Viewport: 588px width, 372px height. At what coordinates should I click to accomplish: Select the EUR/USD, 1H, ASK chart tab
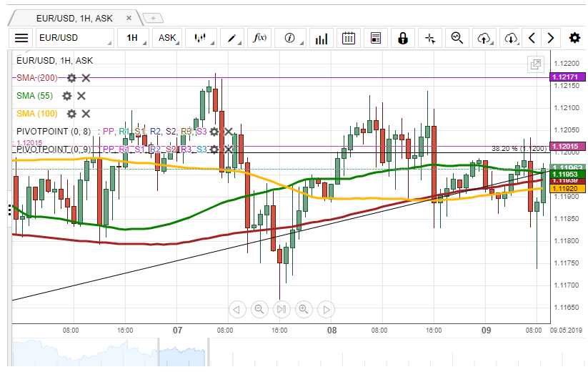[75, 16]
